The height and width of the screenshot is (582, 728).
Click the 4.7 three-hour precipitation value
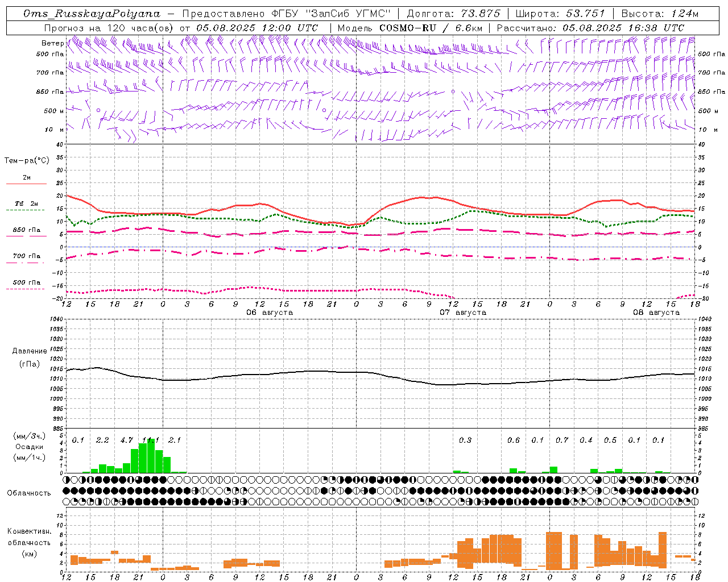126,440
